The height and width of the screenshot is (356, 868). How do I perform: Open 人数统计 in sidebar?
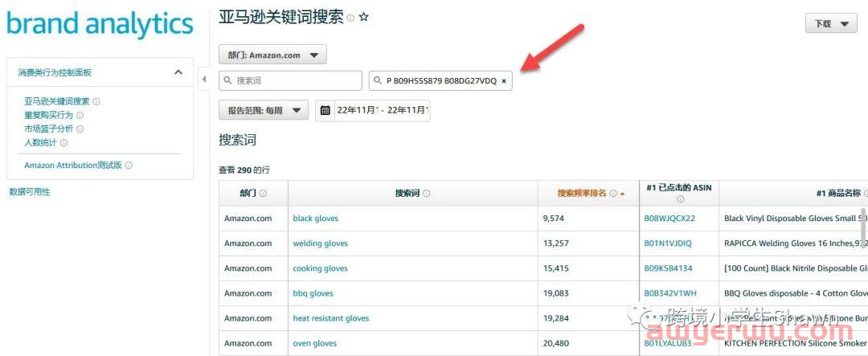coord(40,142)
